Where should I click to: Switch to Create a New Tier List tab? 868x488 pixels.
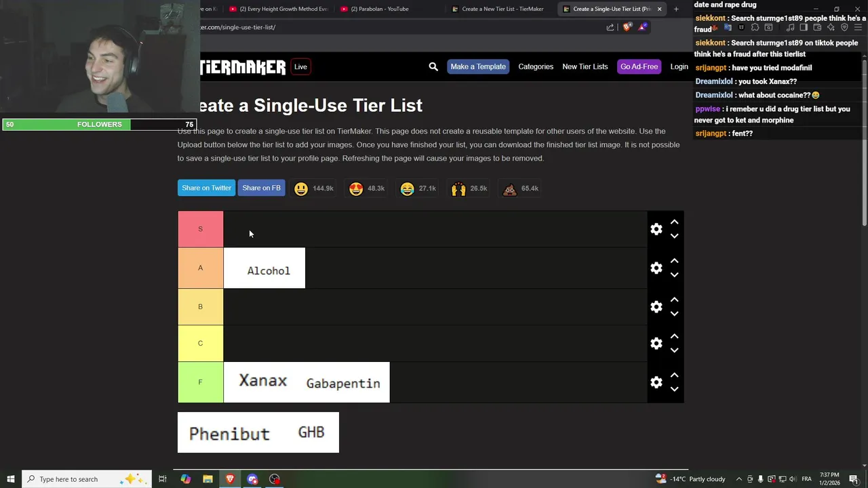[x=502, y=9]
